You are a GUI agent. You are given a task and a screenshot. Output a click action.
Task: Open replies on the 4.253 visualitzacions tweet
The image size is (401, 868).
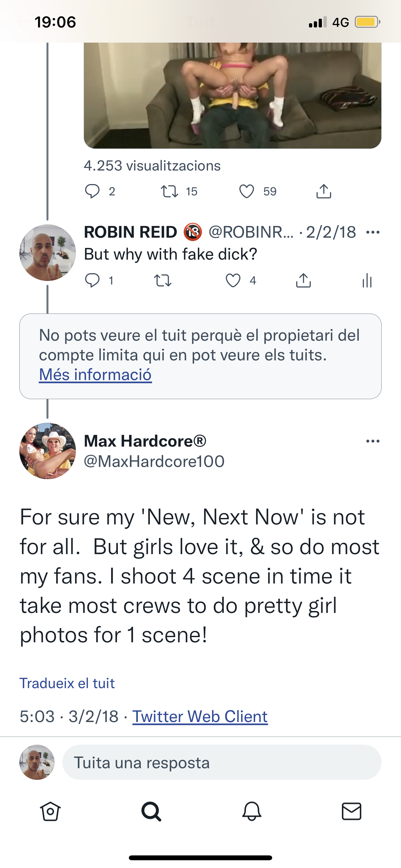[x=92, y=191]
